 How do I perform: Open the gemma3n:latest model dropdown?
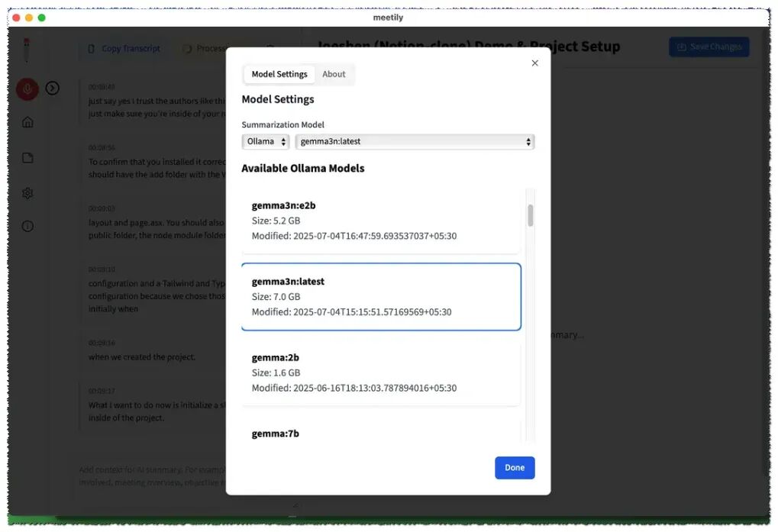[415, 142]
